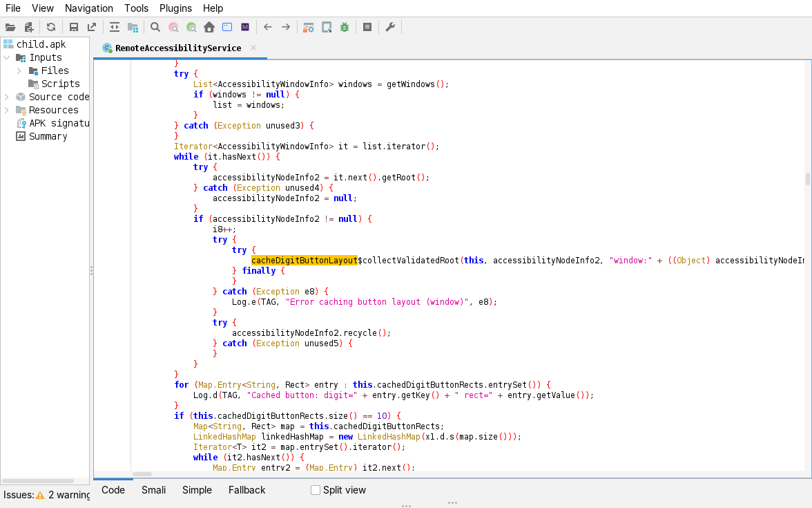
Task: Open the log viewer icon
Action: [367, 28]
